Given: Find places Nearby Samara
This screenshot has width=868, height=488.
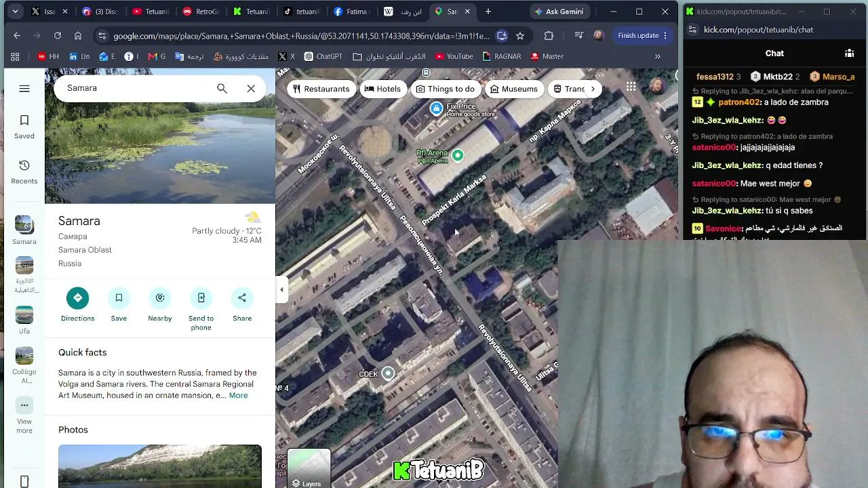Looking at the screenshot, I should (160, 298).
